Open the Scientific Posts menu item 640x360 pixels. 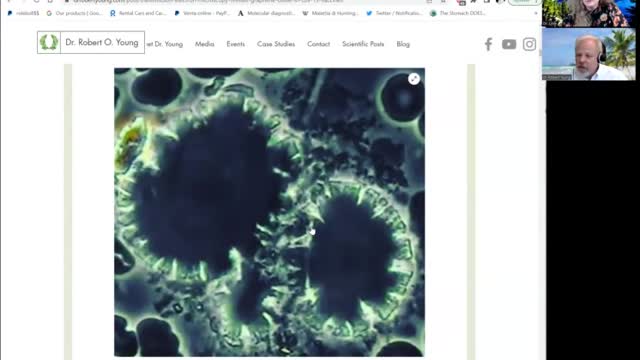point(363,44)
